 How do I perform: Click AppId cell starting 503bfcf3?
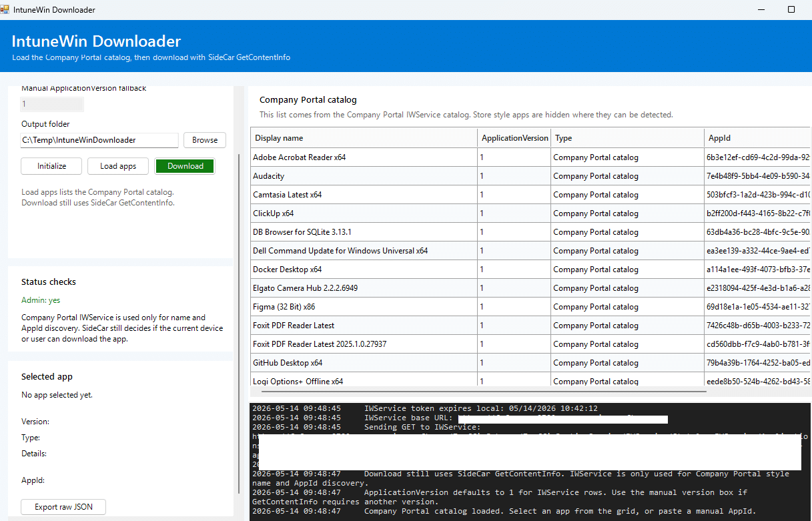click(758, 195)
